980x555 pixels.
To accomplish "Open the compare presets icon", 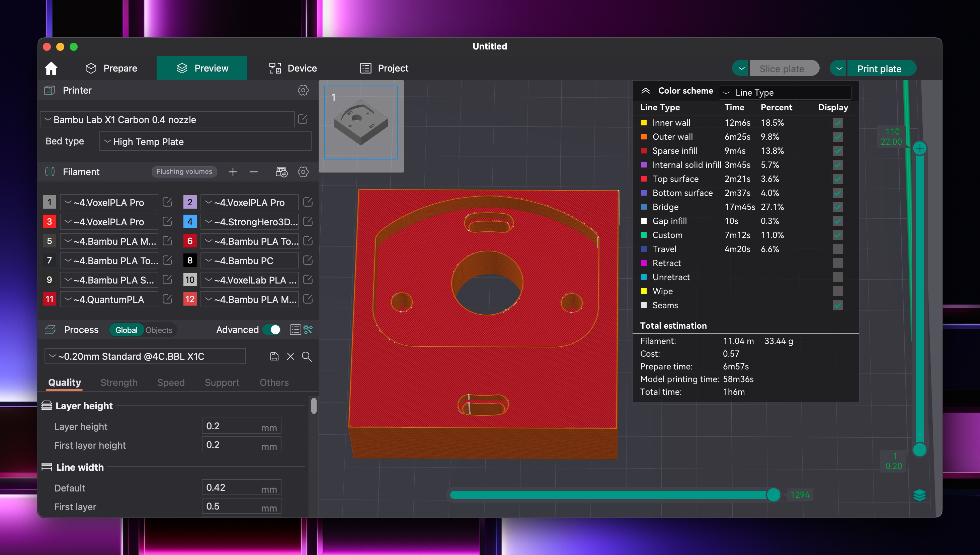I will click(x=308, y=330).
